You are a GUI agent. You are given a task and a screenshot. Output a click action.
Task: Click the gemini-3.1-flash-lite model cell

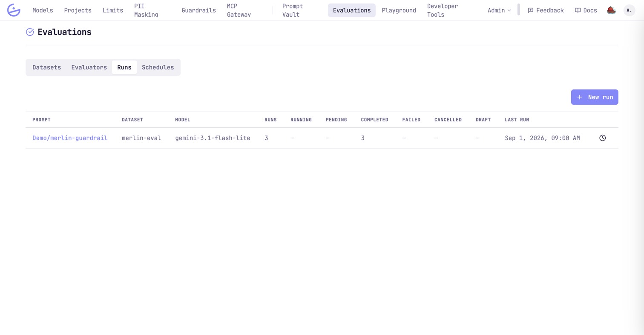(213, 138)
